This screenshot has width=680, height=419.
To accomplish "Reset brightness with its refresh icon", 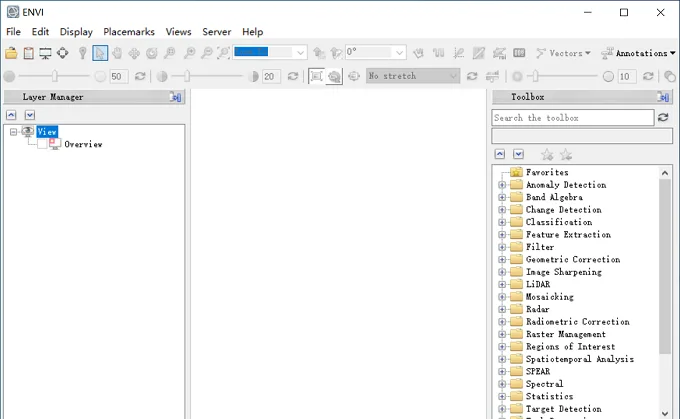I will pyautogui.click(x=140, y=76).
